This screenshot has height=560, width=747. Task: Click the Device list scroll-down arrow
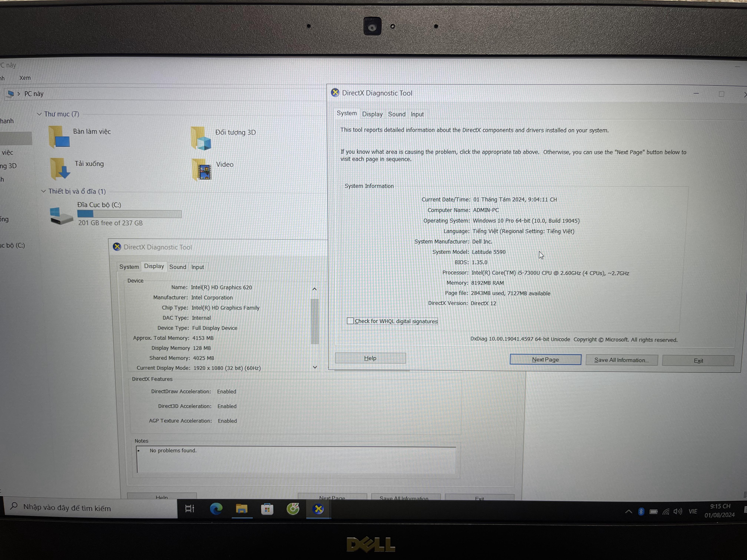pyautogui.click(x=315, y=367)
